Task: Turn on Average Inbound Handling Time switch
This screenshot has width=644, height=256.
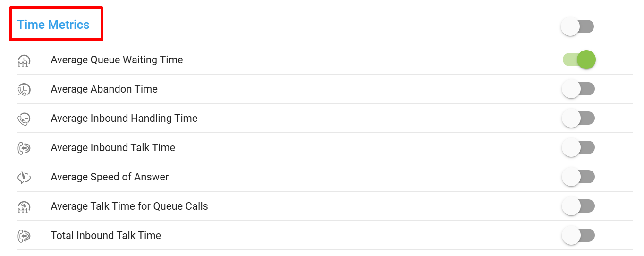Action: tap(578, 119)
